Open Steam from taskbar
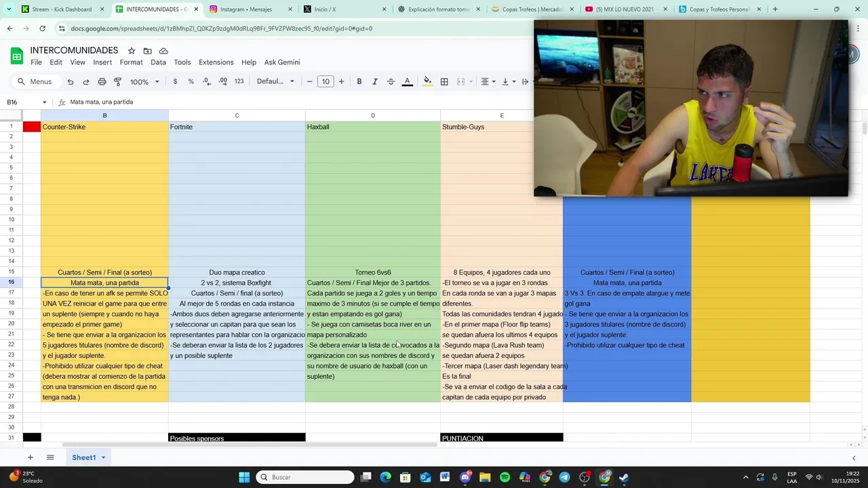 pyautogui.click(x=624, y=477)
